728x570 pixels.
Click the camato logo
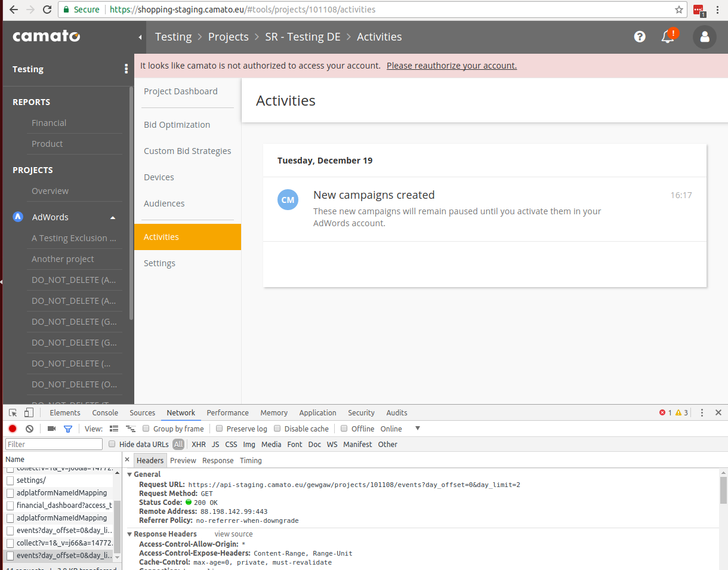pos(47,36)
